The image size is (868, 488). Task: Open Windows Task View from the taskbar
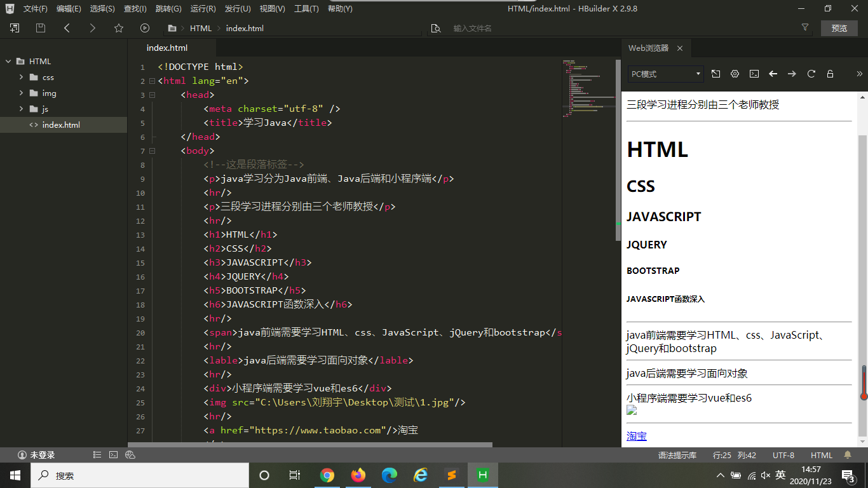tap(295, 475)
